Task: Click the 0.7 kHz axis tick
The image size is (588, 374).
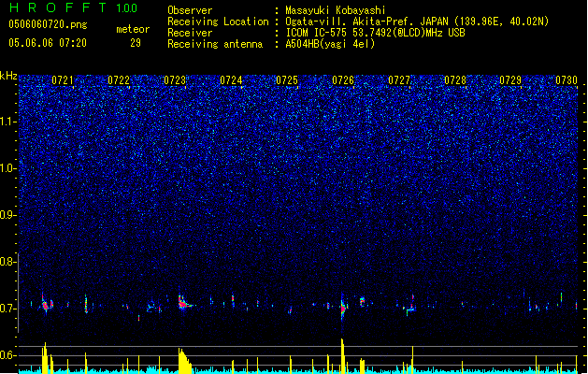Action: pyautogui.click(x=8, y=309)
